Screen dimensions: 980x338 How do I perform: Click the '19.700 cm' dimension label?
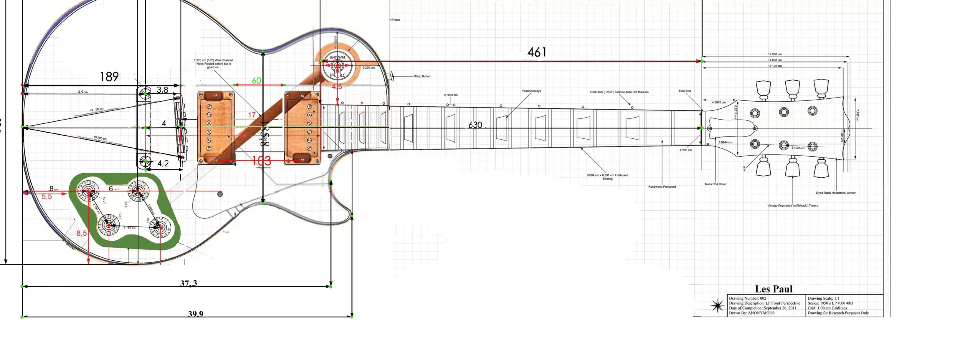pos(100,138)
